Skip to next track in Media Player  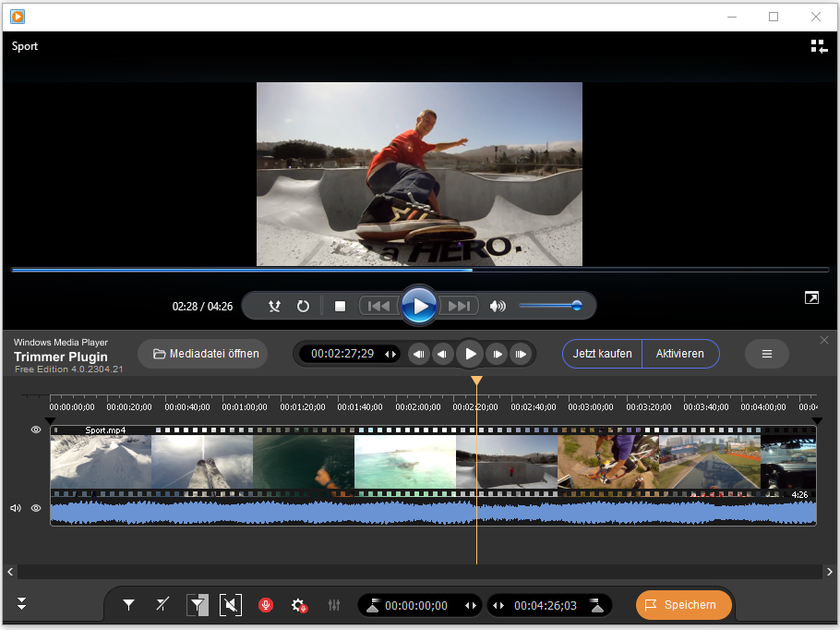pyautogui.click(x=459, y=306)
